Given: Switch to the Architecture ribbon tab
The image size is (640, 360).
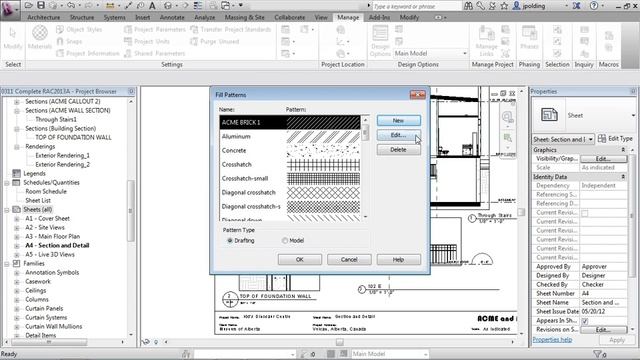Looking at the screenshot, I should tap(44, 17).
